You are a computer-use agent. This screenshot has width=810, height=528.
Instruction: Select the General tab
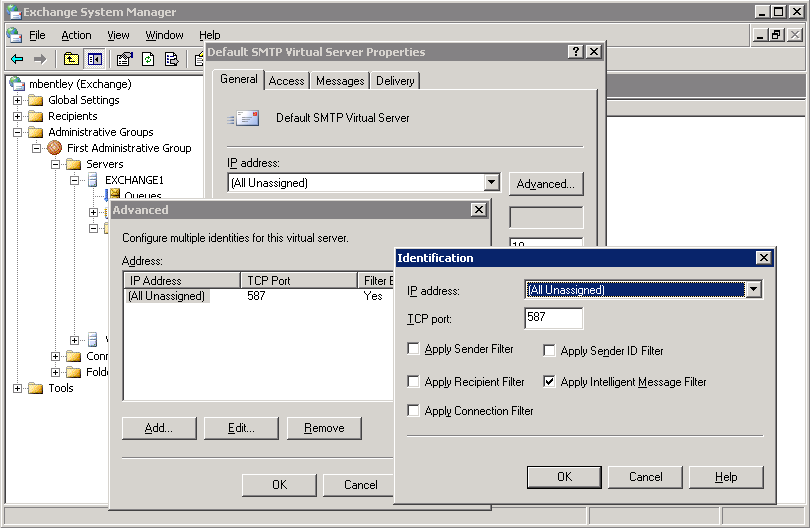click(239, 79)
